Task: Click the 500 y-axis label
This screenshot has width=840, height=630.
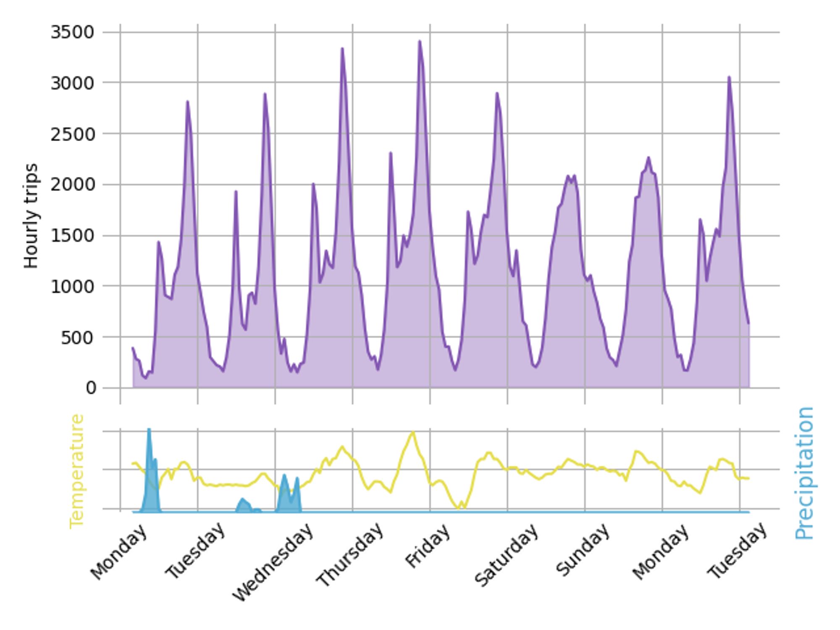Action: tap(78, 338)
